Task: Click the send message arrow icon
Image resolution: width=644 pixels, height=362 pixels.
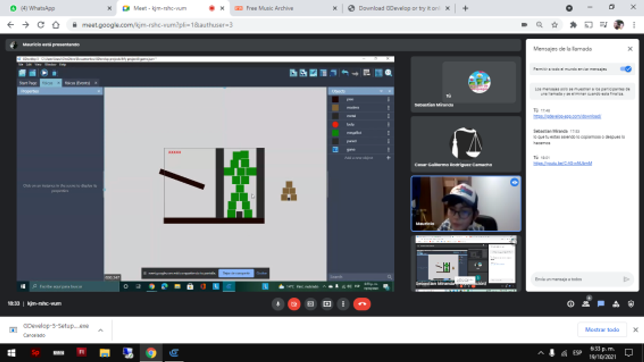Action: (626, 279)
